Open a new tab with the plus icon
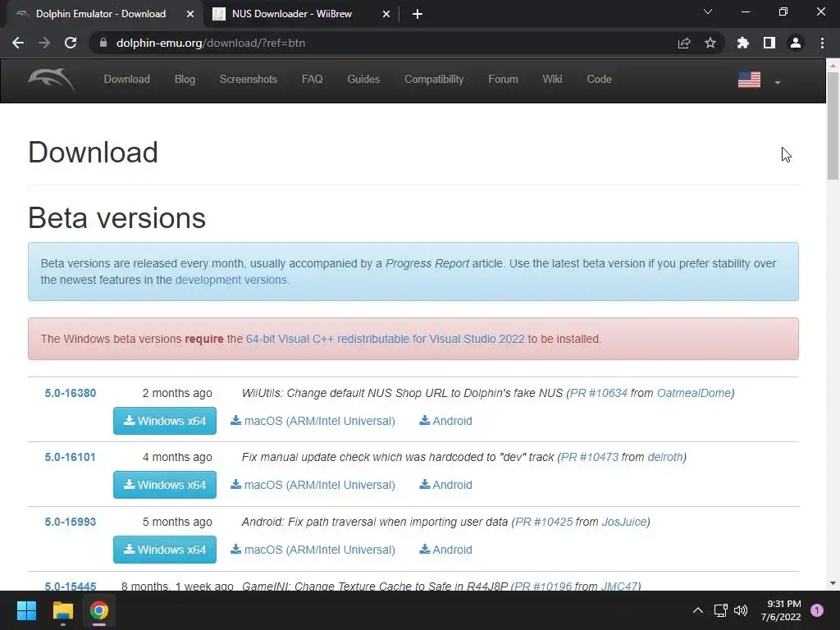The width and height of the screenshot is (840, 630). [418, 15]
